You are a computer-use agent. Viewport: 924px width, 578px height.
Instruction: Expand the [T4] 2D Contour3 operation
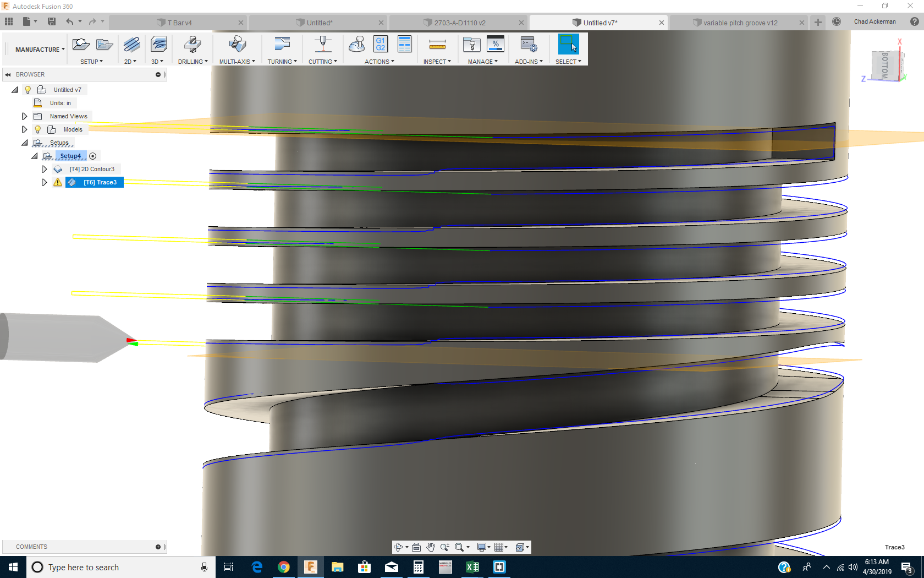tap(45, 169)
